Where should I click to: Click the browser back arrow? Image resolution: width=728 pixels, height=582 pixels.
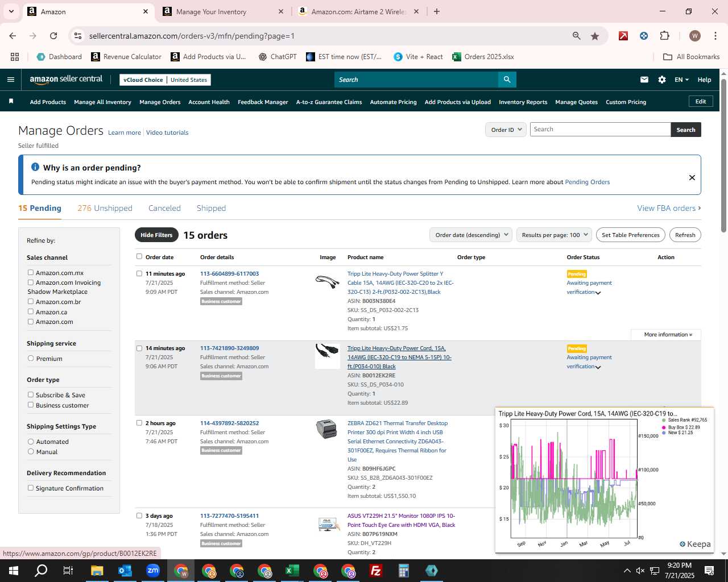(x=13, y=36)
